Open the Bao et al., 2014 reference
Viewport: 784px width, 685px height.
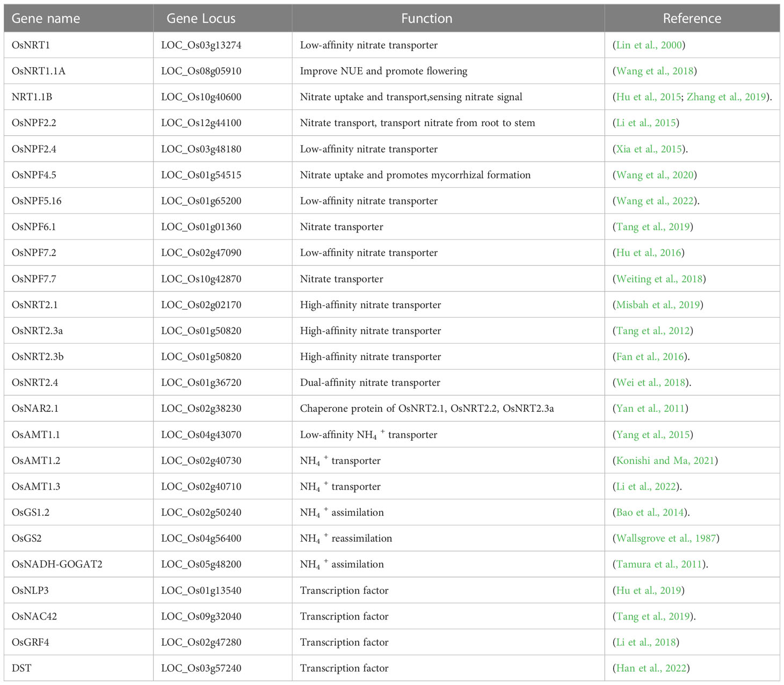(650, 513)
